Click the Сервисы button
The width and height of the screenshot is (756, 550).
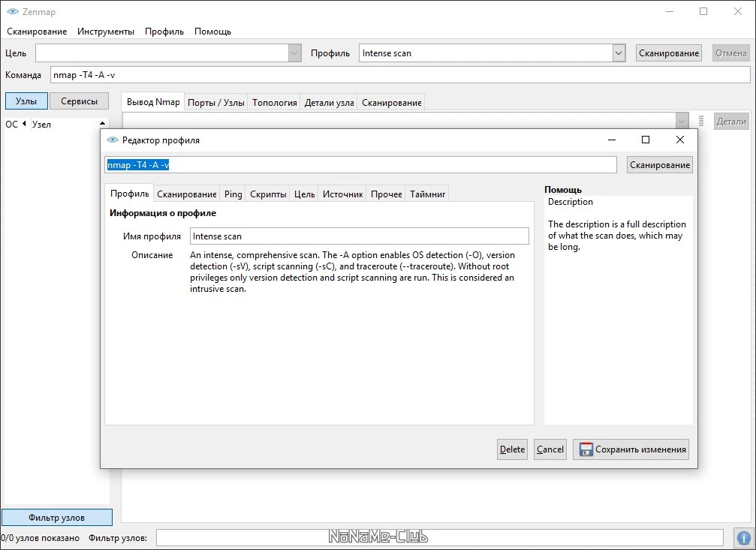click(x=79, y=101)
